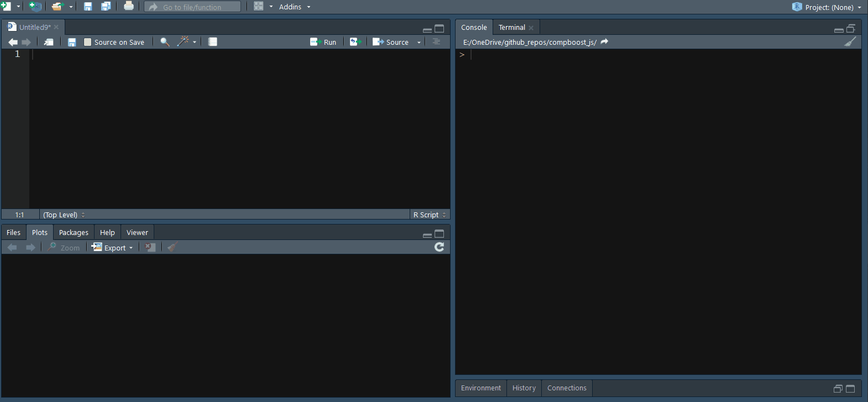Click the print icon in main toolbar
This screenshot has width=868, height=402.
pyautogui.click(x=129, y=7)
